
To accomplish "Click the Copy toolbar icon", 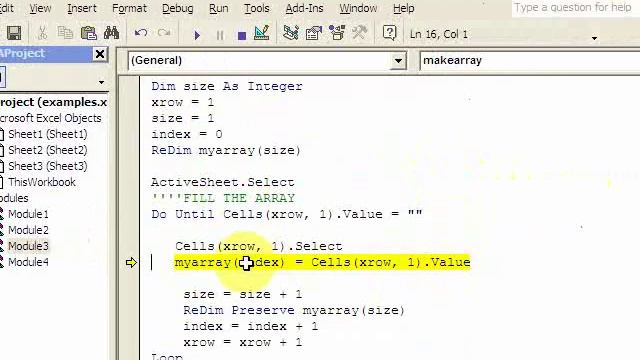I will pyautogui.click(x=65, y=33).
